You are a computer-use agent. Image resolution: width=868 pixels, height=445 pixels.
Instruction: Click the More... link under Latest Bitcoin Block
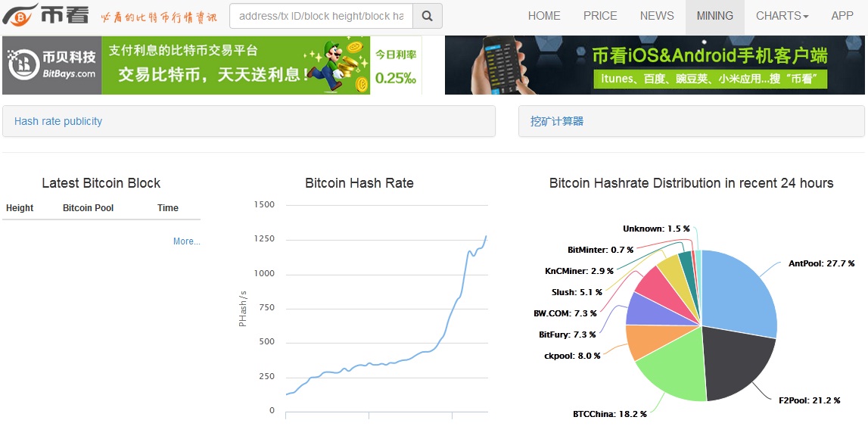tap(187, 241)
